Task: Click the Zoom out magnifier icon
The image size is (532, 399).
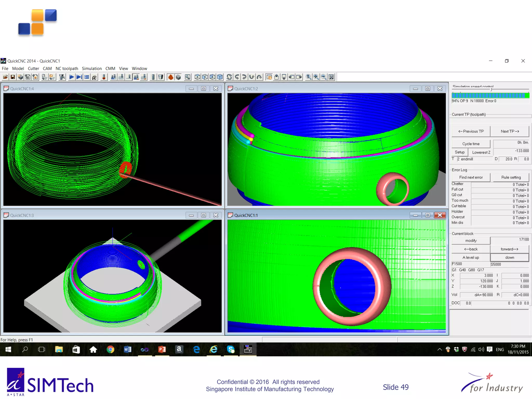Action: point(324,77)
